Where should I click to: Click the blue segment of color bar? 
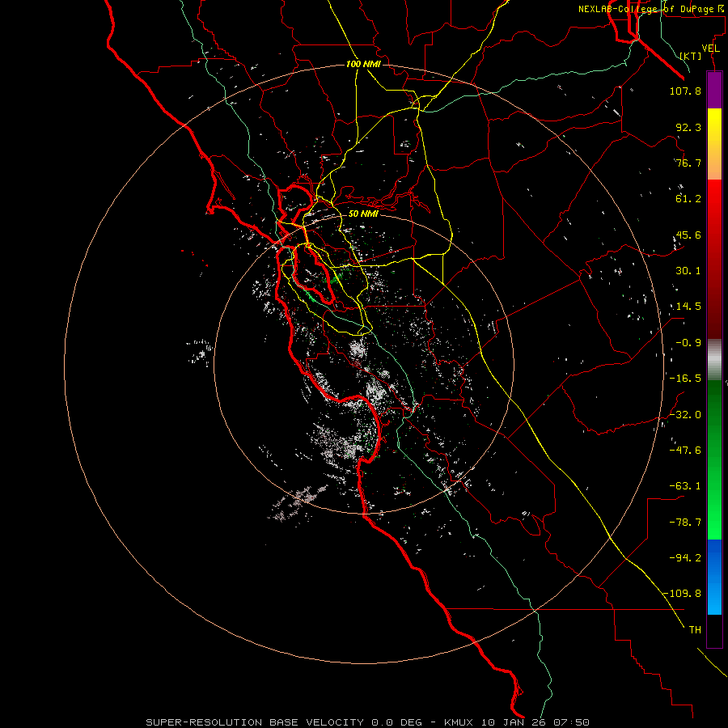coord(714,577)
